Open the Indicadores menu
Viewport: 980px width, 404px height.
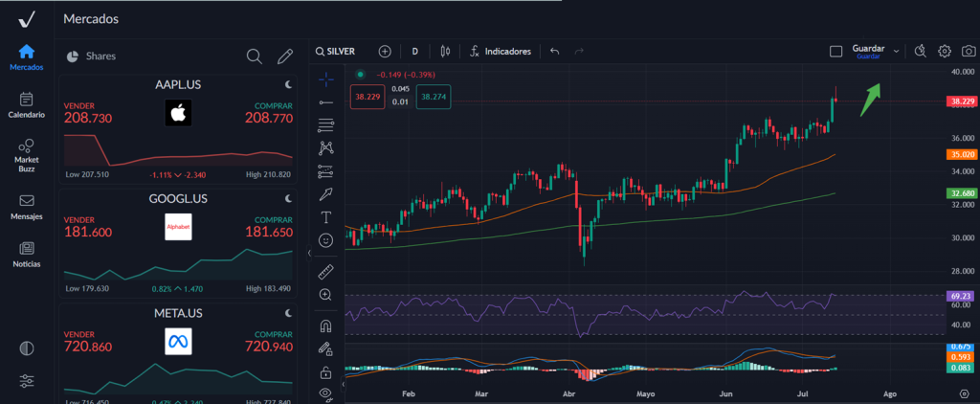pos(501,52)
